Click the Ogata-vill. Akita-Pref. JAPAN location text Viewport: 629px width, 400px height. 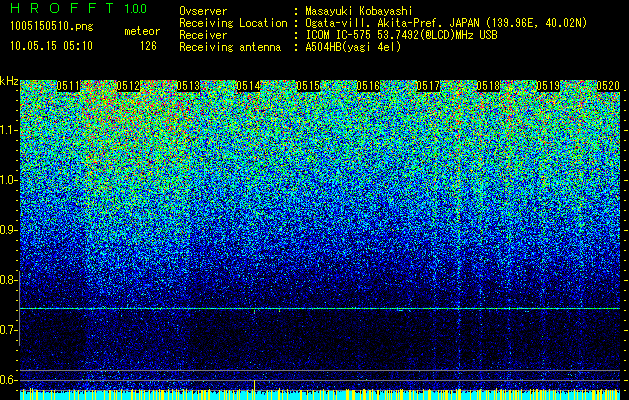446,24
